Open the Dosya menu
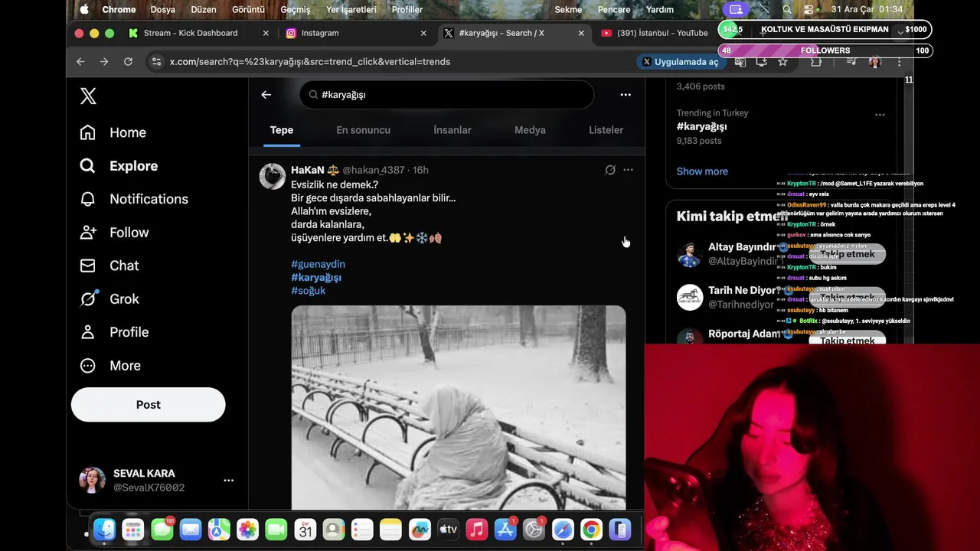The width and height of the screenshot is (980, 551). (162, 10)
